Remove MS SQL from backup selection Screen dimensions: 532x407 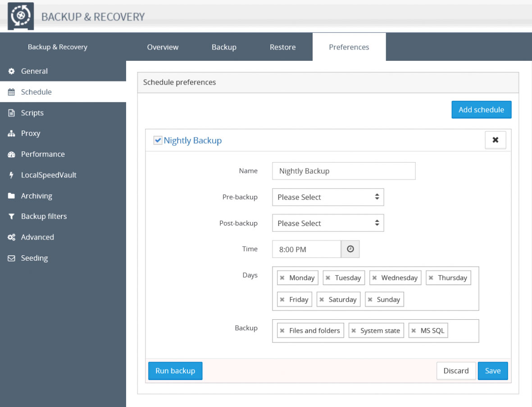point(414,330)
